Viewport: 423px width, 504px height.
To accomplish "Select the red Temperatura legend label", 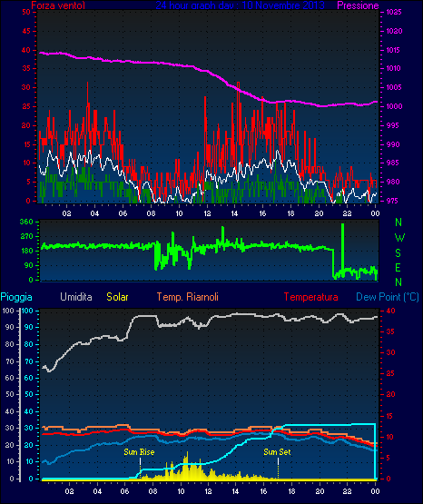I will (310, 297).
